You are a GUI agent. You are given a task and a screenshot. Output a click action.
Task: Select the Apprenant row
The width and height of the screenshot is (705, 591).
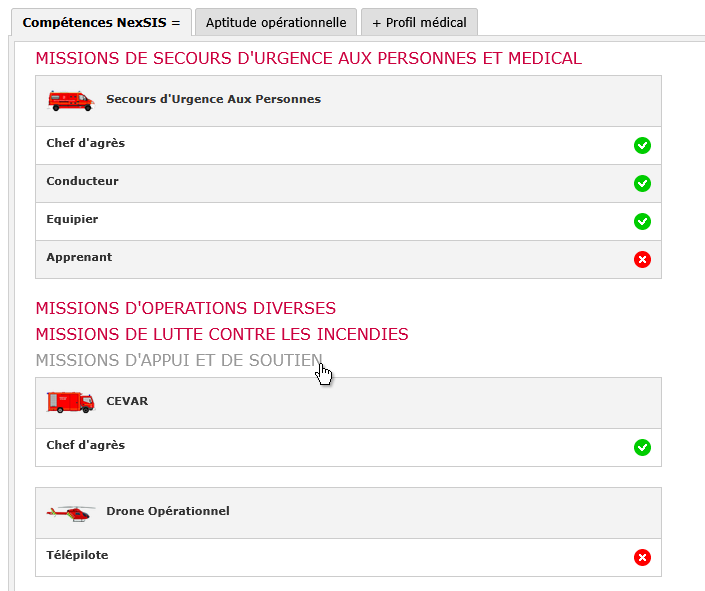point(348,260)
